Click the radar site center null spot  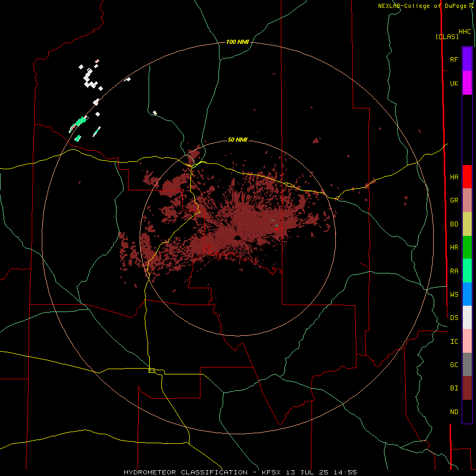tap(237, 237)
